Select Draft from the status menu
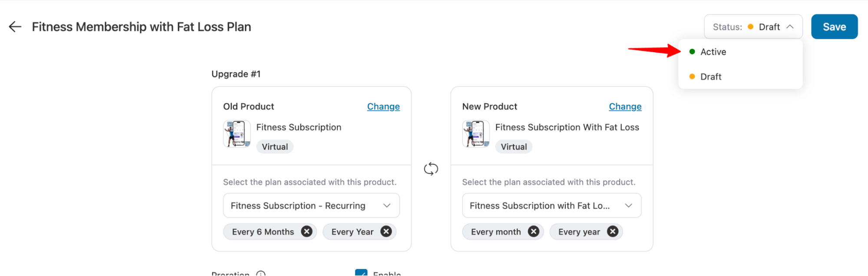The width and height of the screenshot is (868, 276). [x=711, y=76]
